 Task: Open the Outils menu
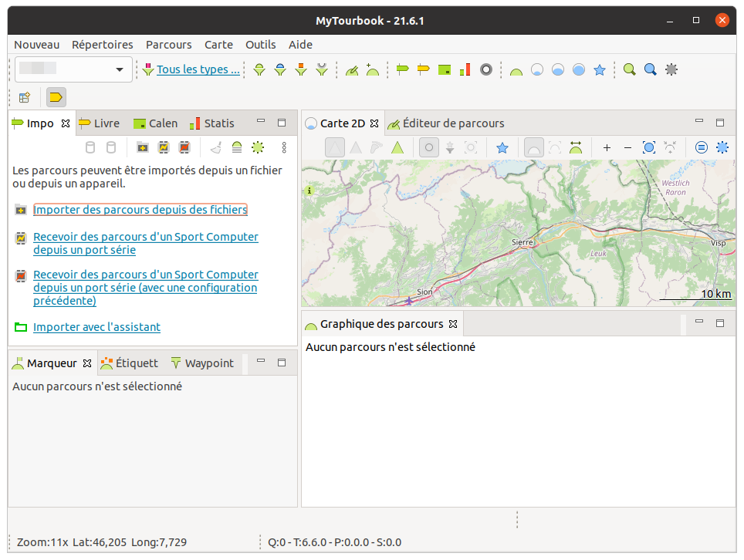click(260, 45)
